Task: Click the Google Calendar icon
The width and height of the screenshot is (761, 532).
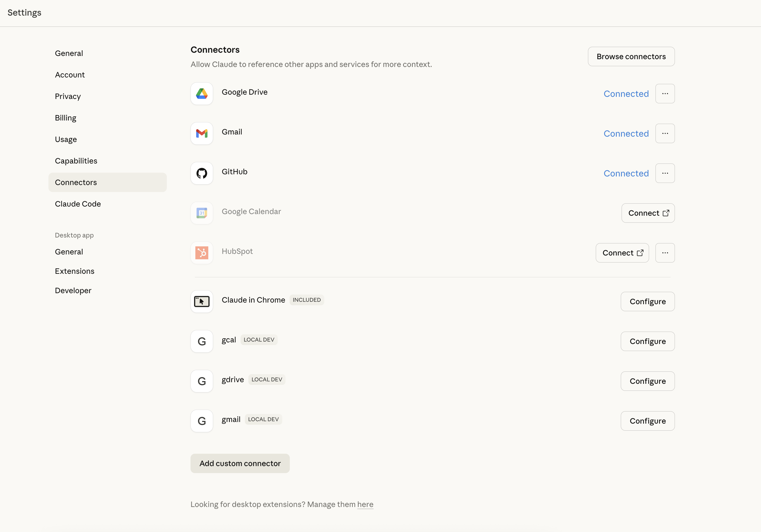Action: coord(202,213)
